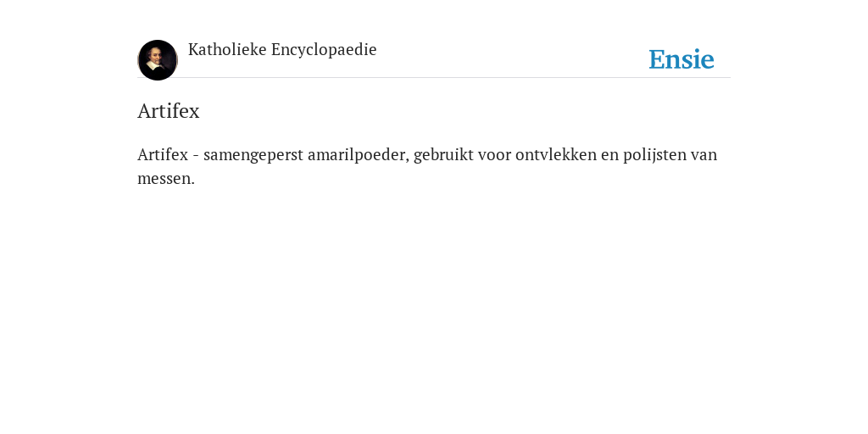Image resolution: width=868 pixels, height=434 pixels.
Task: Click the round portrait avatar image
Action: 157,60
